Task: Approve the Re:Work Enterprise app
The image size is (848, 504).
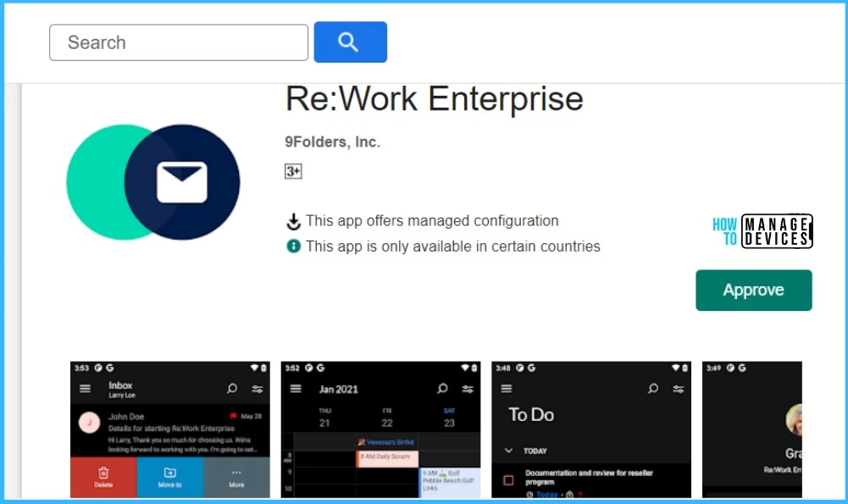Action: tap(753, 291)
